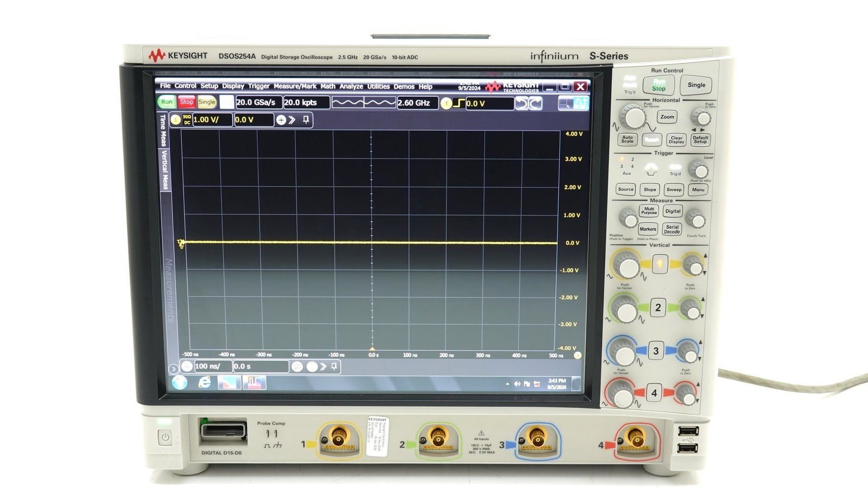This screenshot has width=868, height=489.
Task: Open the File menu
Action: (165, 86)
